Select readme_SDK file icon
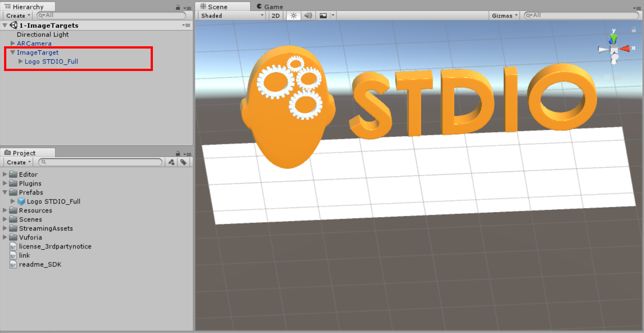Viewport: 644px width, 333px height. [13, 264]
